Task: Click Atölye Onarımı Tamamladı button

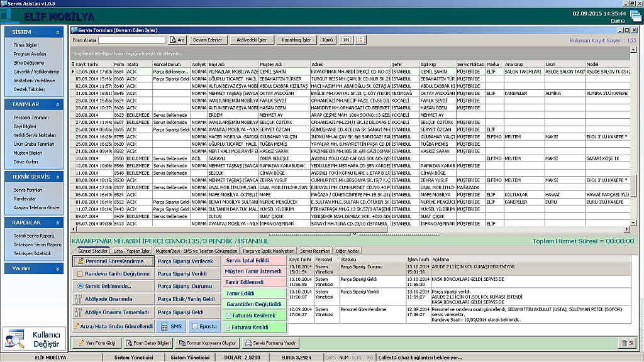Action: (x=113, y=312)
